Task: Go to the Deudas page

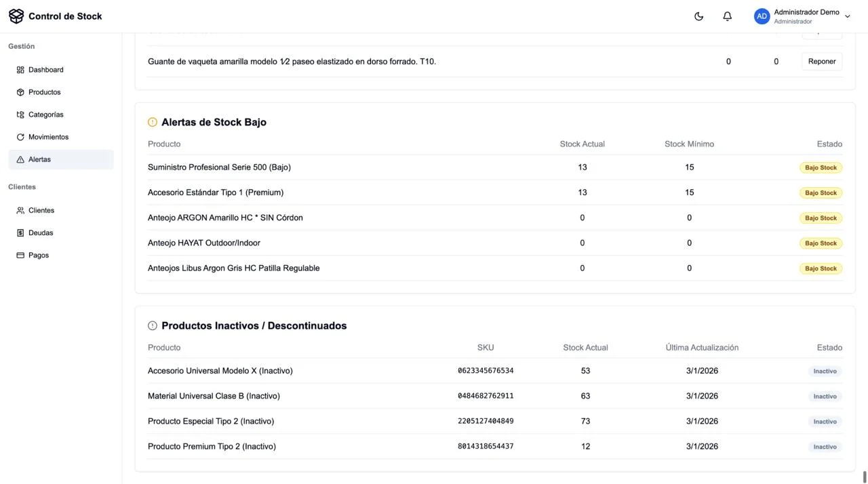Action: tap(40, 233)
